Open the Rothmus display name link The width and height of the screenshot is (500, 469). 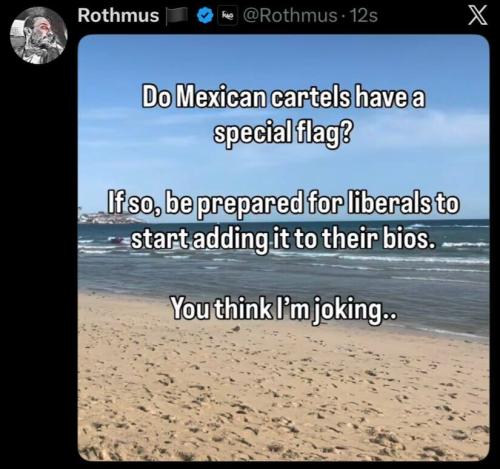[118, 16]
